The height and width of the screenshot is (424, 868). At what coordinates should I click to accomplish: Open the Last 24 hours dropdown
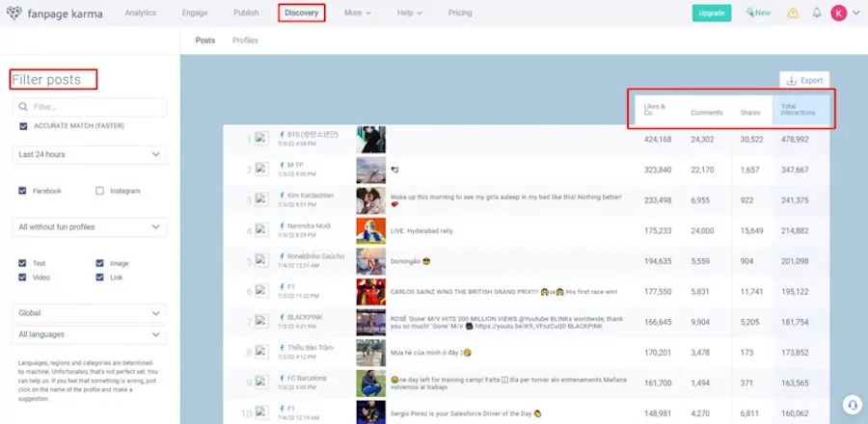pos(89,155)
